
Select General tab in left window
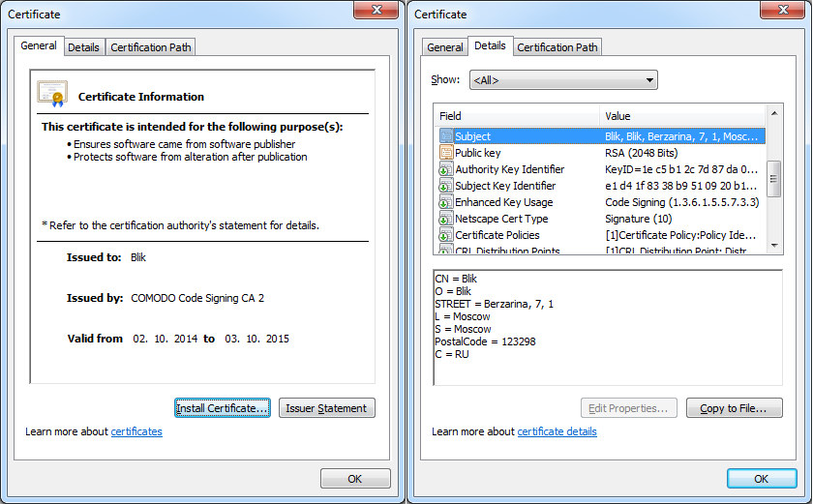click(x=39, y=45)
